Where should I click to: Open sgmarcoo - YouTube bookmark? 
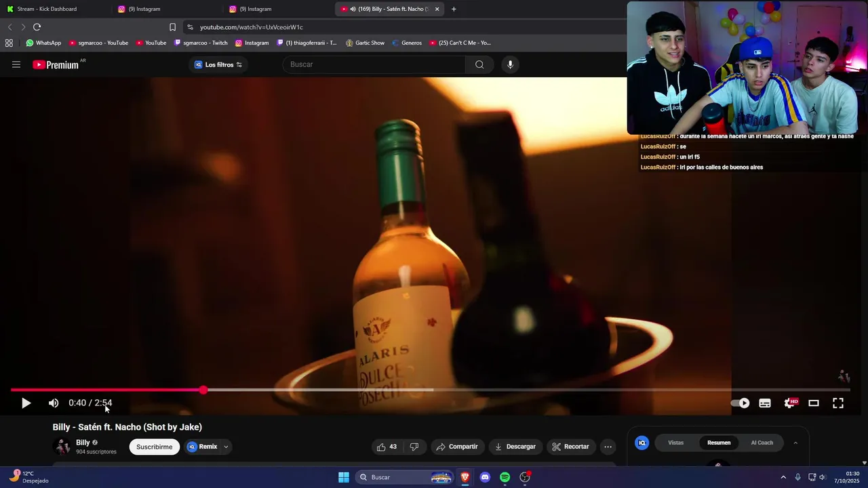[98, 43]
